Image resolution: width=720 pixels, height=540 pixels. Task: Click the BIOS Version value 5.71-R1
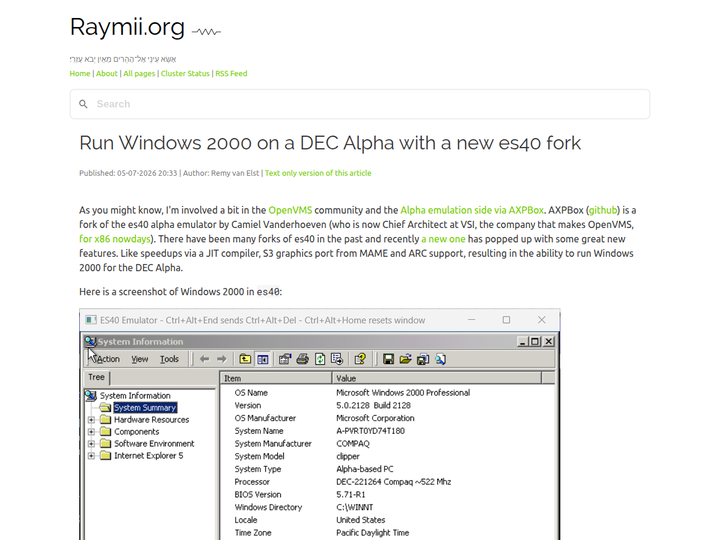tap(351, 495)
